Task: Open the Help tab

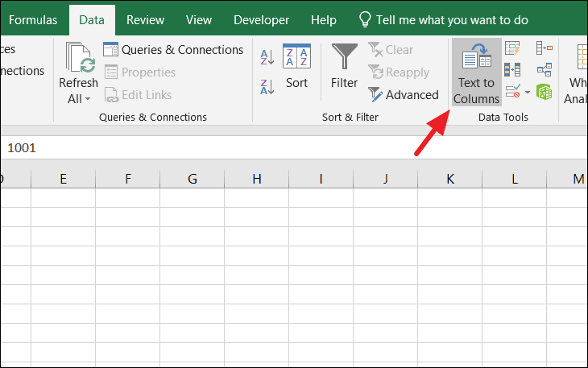Action: pos(324,20)
